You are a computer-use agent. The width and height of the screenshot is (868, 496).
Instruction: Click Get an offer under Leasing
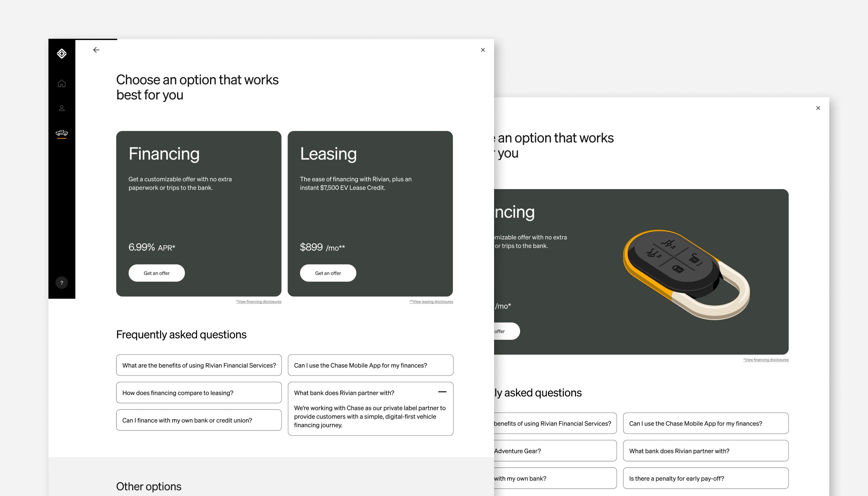(328, 273)
